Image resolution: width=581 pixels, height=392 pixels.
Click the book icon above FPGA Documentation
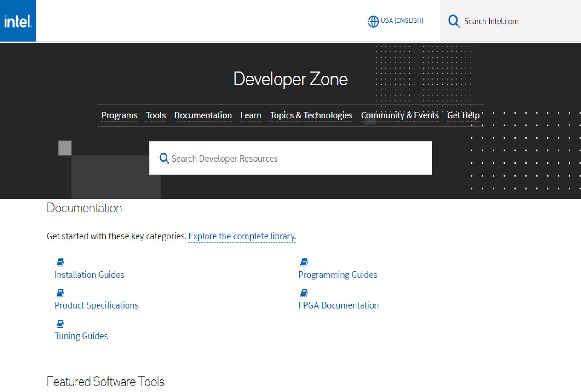tap(304, 293)
